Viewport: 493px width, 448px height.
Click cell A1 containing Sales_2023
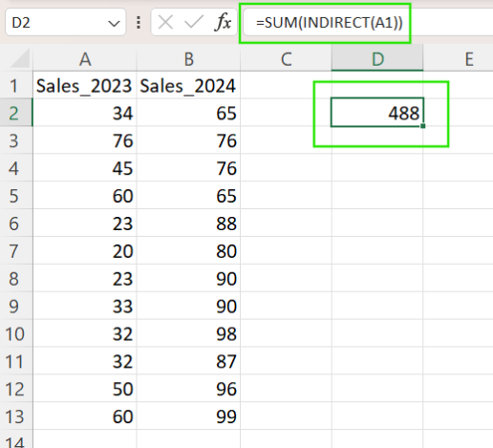85,85
